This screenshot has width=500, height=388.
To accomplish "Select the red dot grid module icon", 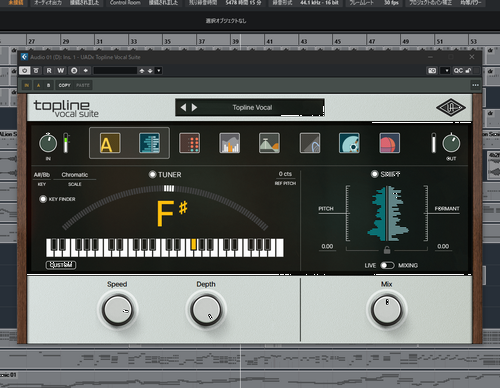I will (189, 143).
